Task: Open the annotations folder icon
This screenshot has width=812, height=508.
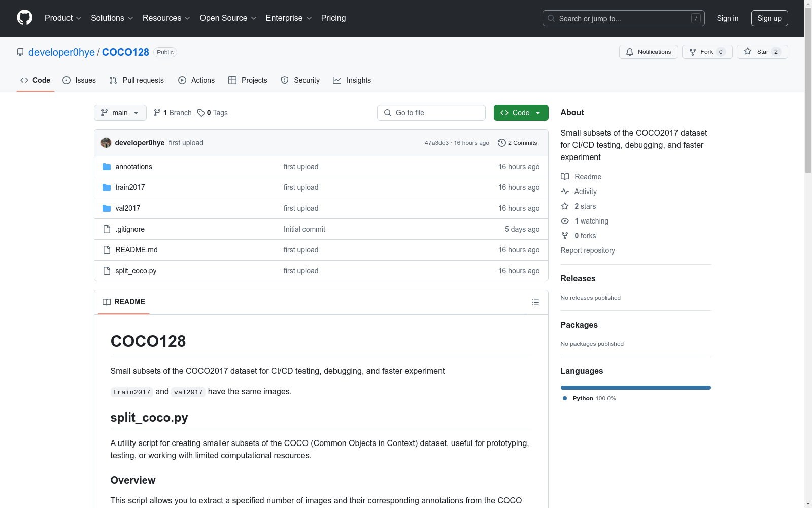Action: 107,167
